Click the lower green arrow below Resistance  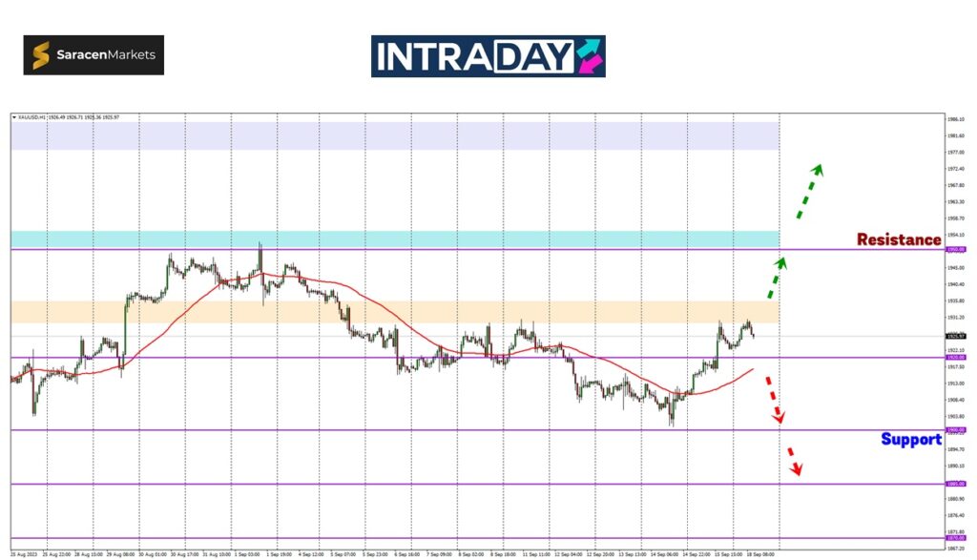click(776, 275)
